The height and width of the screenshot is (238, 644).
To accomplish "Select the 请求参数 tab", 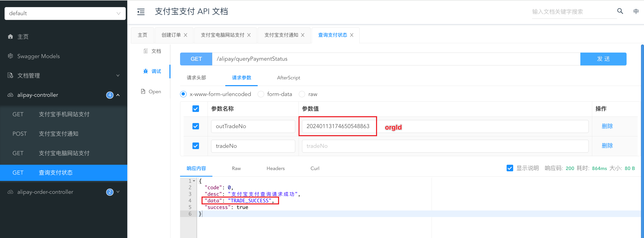I will (241, 78).
